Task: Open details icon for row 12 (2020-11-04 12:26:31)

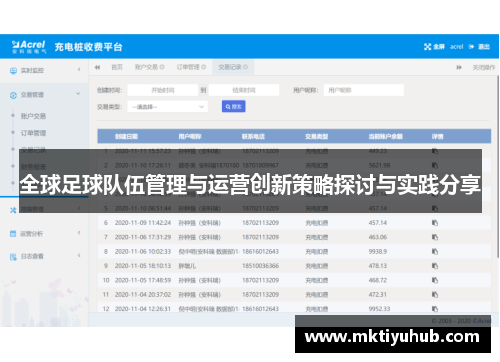Action: tap(435, 309)
